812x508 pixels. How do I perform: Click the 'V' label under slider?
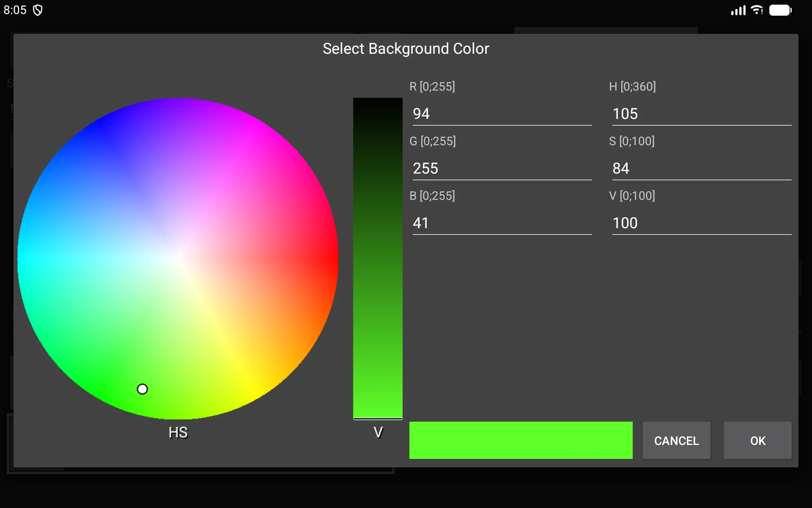pos(378,432)
